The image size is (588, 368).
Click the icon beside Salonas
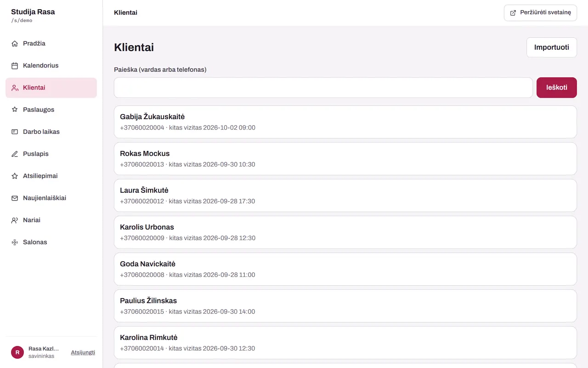(15, 242)
